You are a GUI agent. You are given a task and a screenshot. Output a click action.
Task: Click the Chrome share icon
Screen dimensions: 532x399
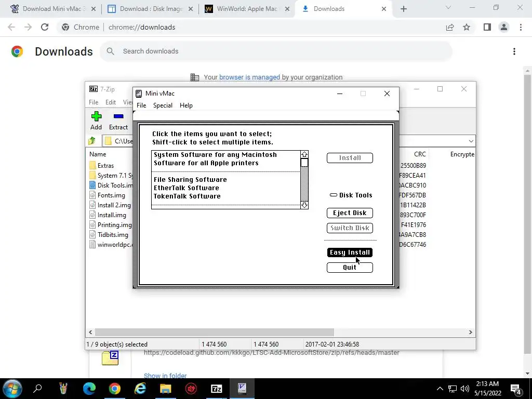point(450,27)
